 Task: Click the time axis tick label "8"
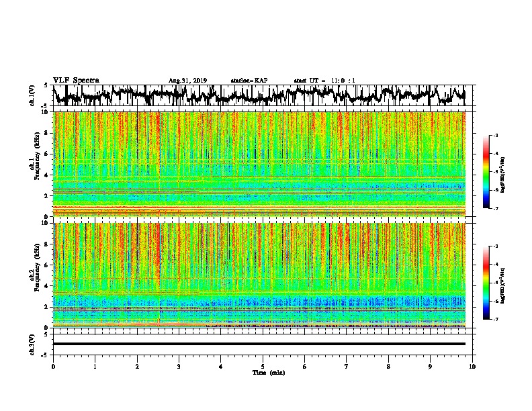[x=388, y=367]
